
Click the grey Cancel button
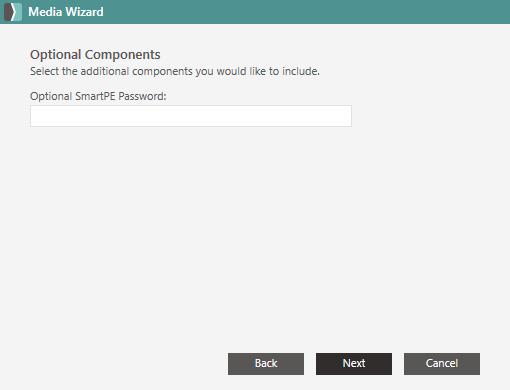pyautogui.click(x=442, y=364)
